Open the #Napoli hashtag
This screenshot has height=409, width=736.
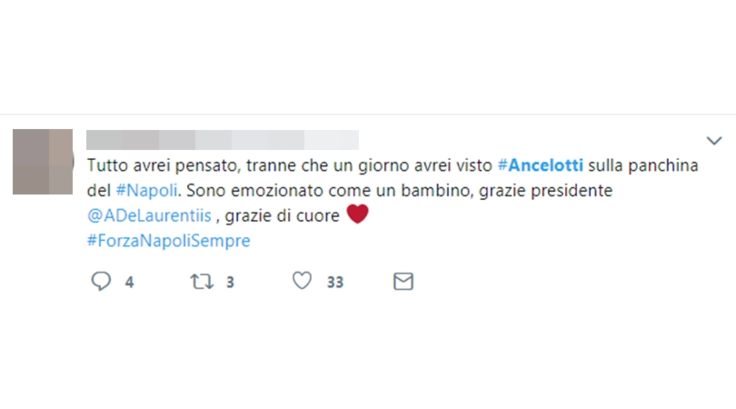pyautogui.click(x=146, y=191)
